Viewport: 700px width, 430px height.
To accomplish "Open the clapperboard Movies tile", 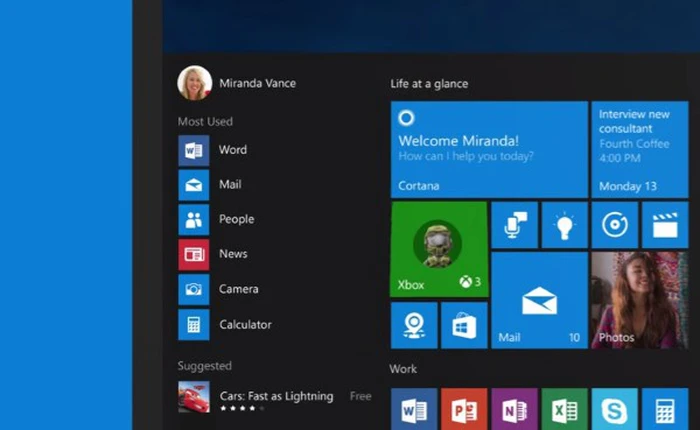I will point(665,225).
